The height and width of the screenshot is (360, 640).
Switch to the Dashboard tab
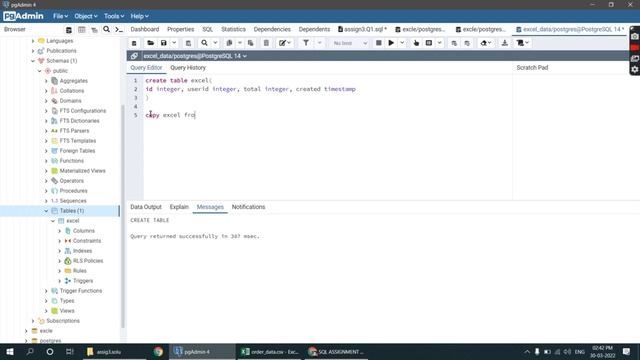pyautogui.click(x=145, y=29)
